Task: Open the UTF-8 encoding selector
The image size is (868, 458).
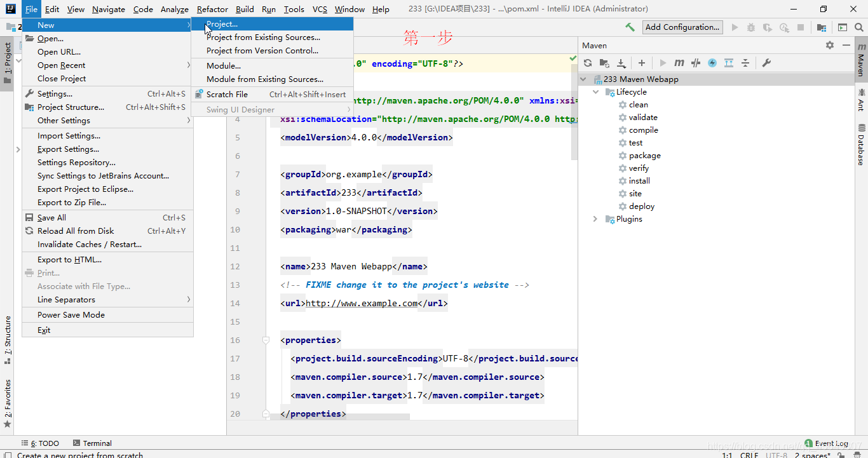Action: coord(776,455)
